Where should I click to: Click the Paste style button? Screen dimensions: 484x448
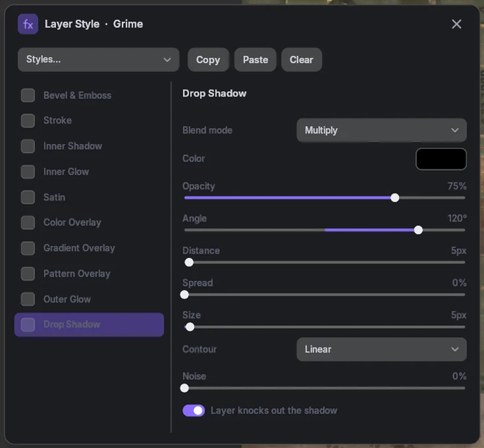click(255, 59)
